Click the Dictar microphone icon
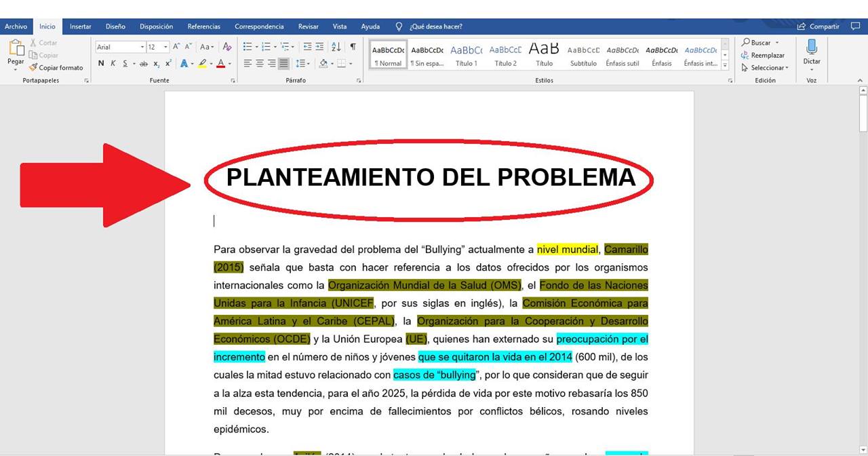 point(812,47)
